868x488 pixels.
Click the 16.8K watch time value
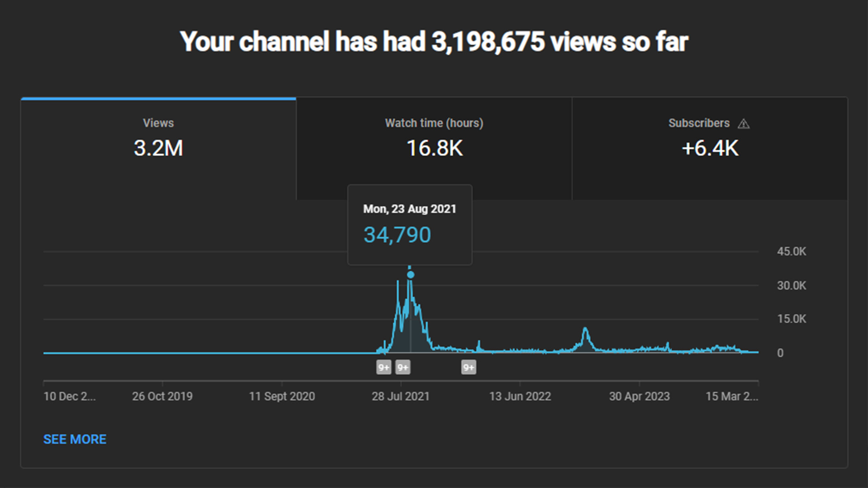click(x=434, y=148)
